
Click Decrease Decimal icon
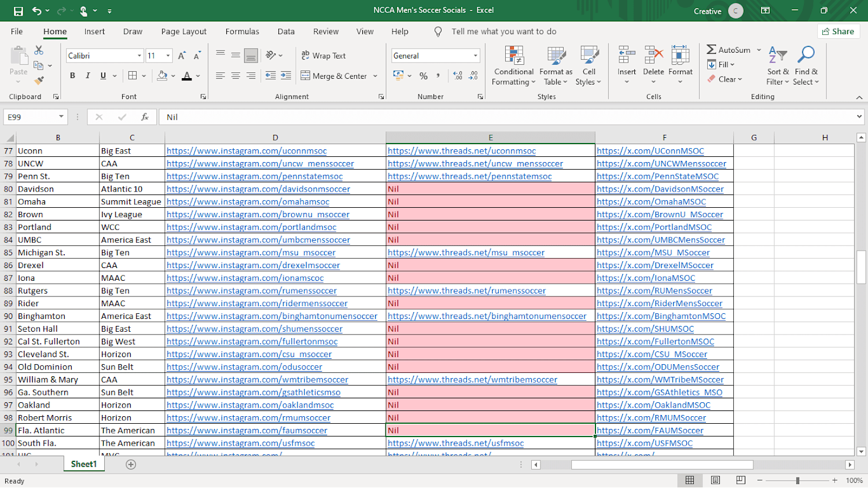pos(473,76)
